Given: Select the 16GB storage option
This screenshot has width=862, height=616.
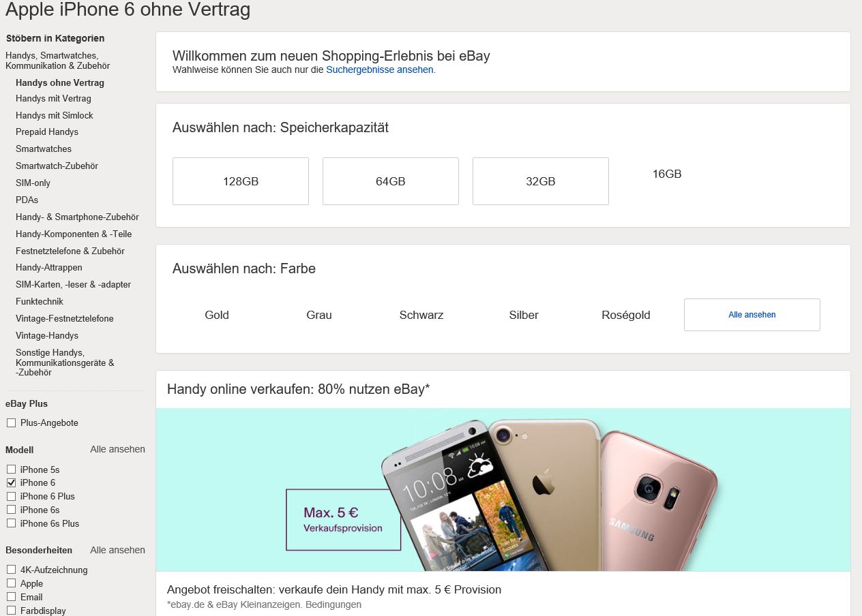Looking at the screenshot, I should click(667, 174).
